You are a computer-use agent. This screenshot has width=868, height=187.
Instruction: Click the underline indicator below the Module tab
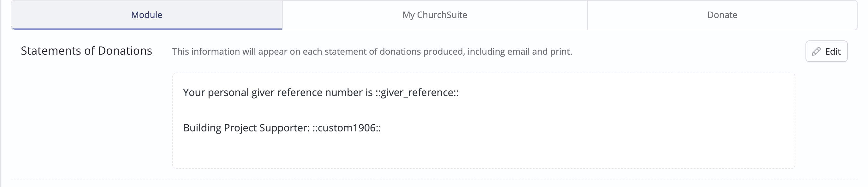tap(146, 29)
